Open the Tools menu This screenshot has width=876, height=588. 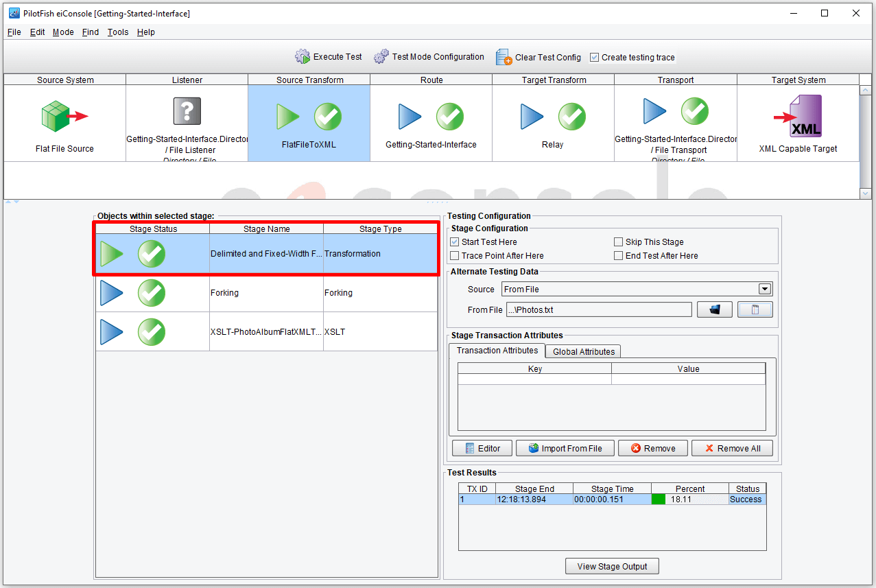point(118,32)
